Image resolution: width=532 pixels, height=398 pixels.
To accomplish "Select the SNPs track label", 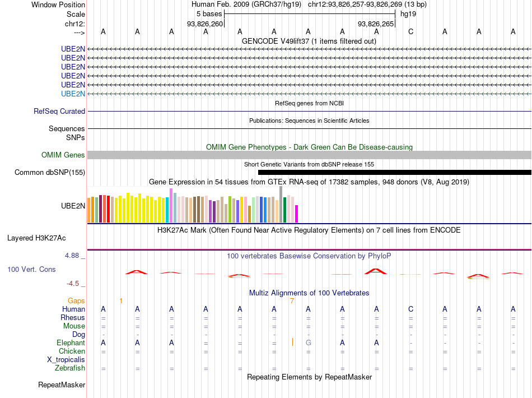I will [x=76, y=137].
